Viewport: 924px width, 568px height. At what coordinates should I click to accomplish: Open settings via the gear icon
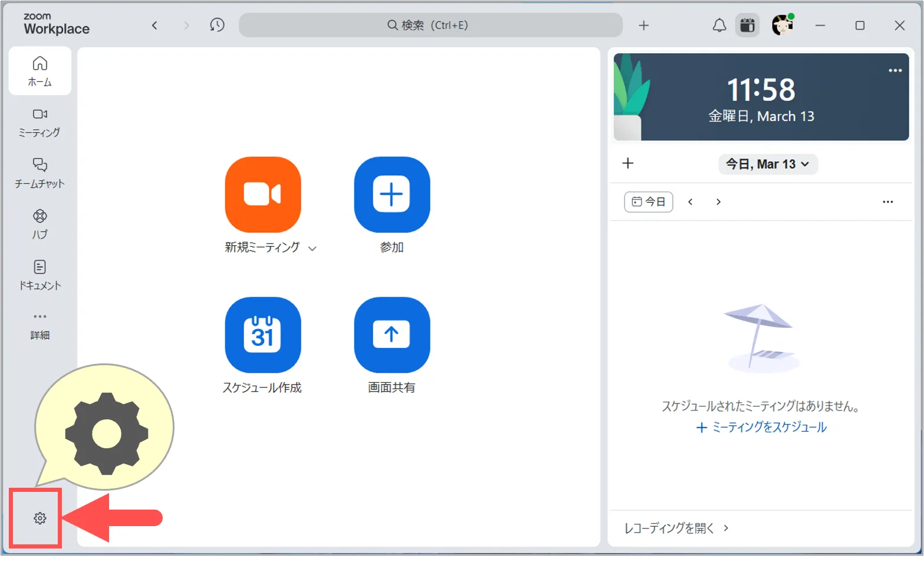(40, 518)
